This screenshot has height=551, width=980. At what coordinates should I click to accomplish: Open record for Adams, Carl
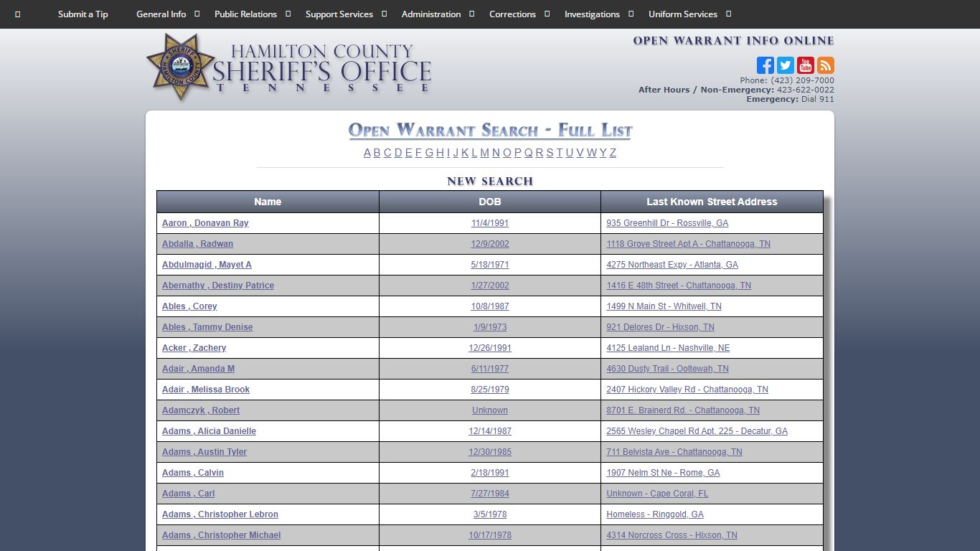coord(188,494)
